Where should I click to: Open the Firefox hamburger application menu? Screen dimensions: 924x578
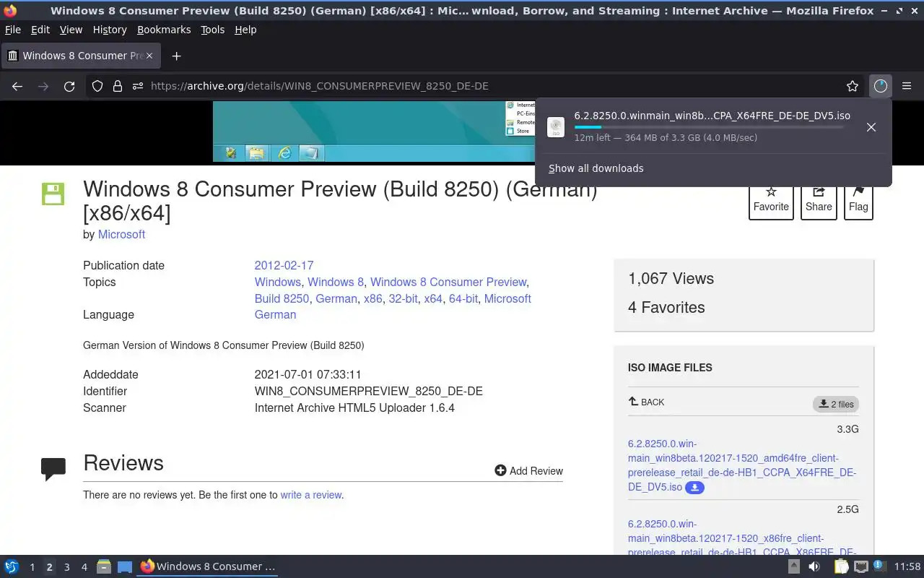click(x=907, y=86)
